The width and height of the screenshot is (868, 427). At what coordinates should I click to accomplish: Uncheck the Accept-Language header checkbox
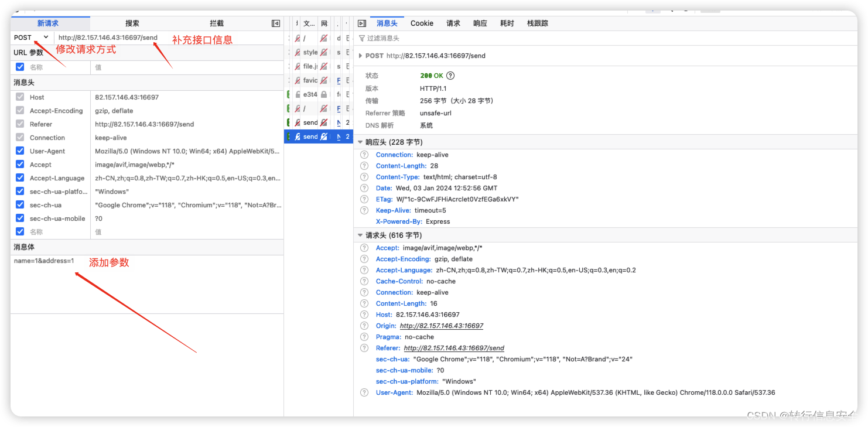pos(20,178)
